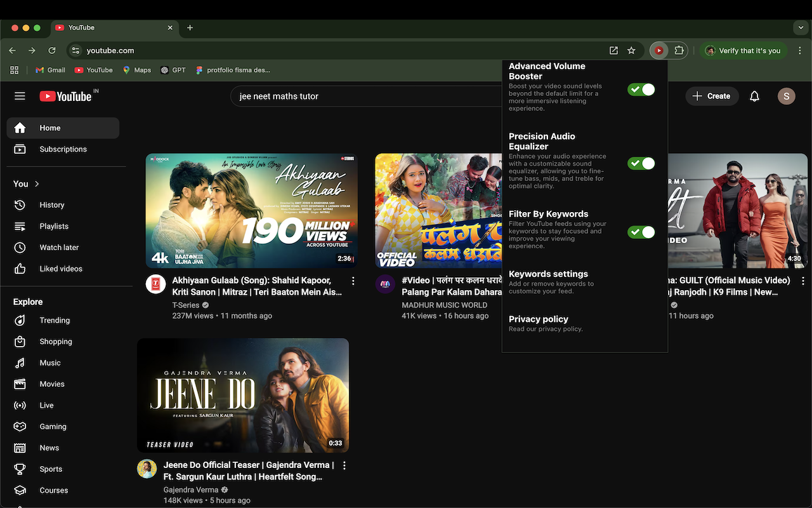Read the Privacy policy link

coord(538,319)
